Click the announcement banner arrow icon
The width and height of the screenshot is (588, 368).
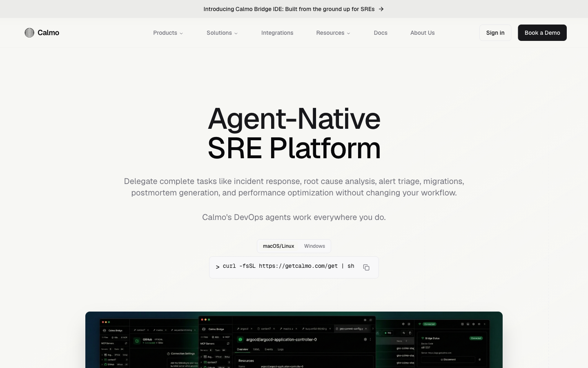(381, 9)
